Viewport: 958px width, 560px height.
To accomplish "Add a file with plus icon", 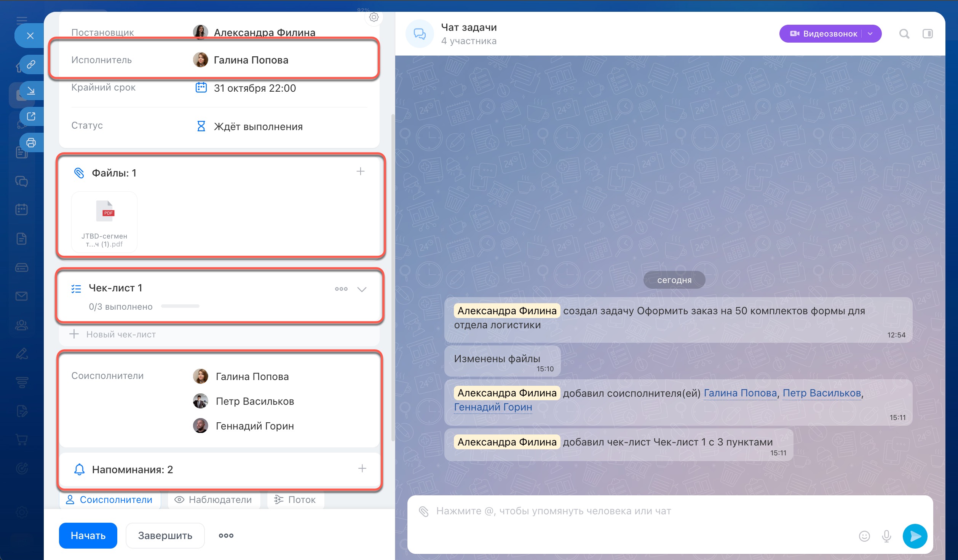I will 360,172.
